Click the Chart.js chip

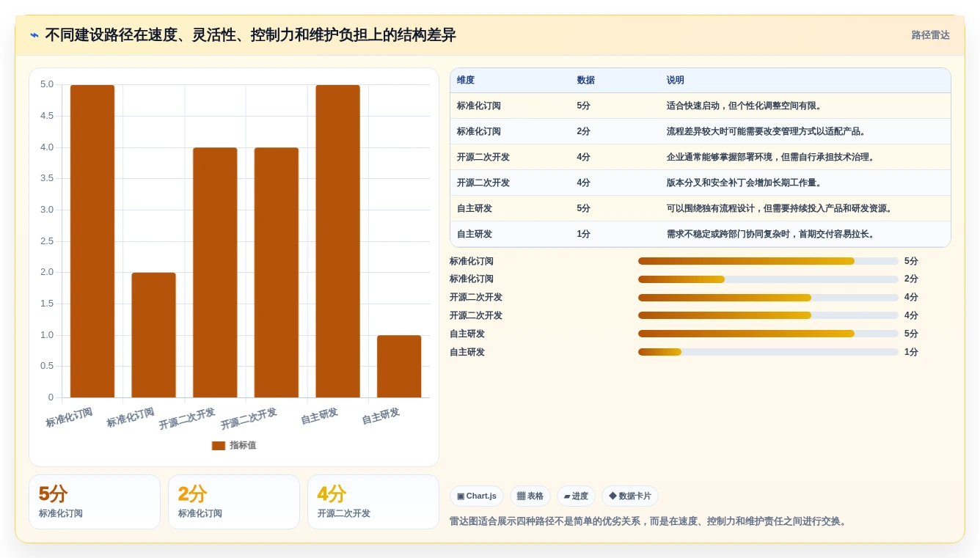pos(477,496)
